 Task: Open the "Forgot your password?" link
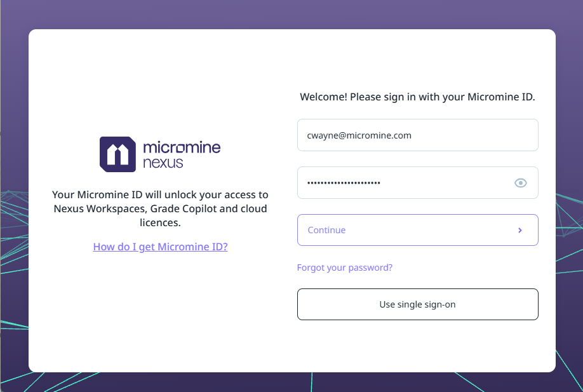point(345,267)
